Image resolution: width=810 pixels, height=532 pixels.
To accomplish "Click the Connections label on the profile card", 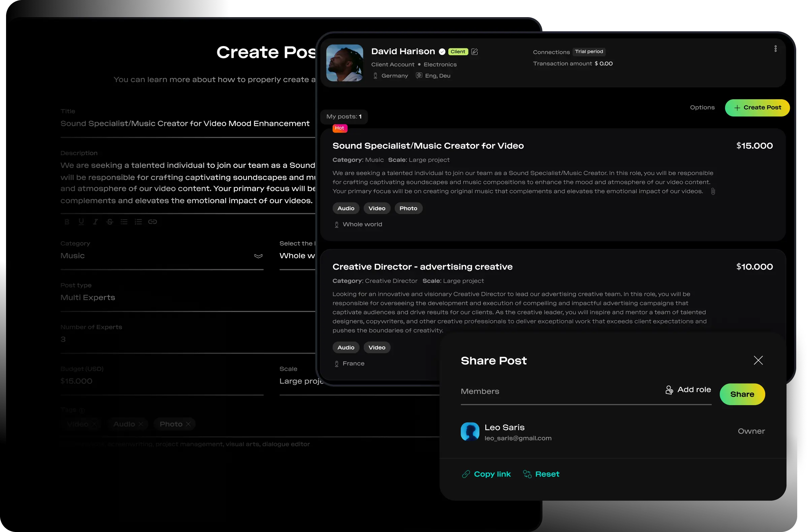I will pos(551,52).
